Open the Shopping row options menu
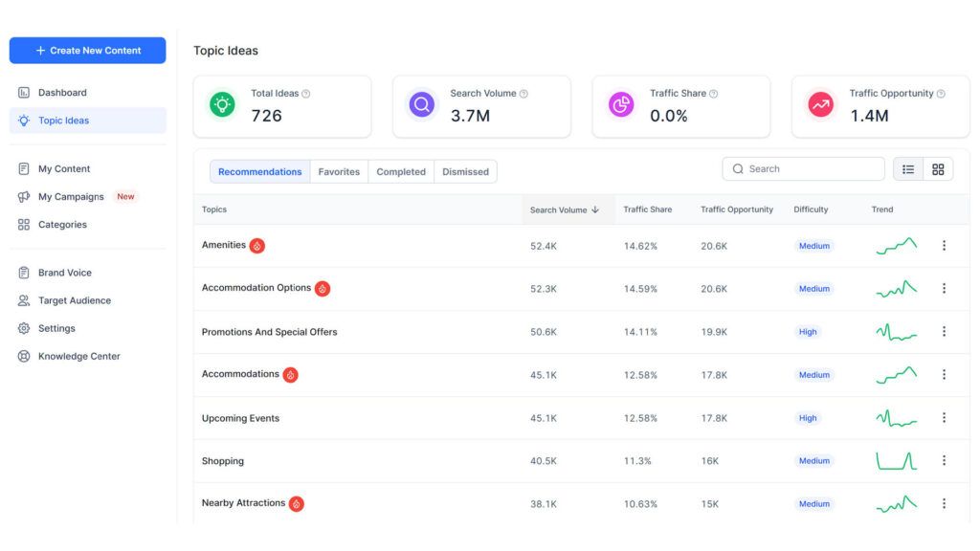The height and width of the screenshot is (551, 980). 944,460
